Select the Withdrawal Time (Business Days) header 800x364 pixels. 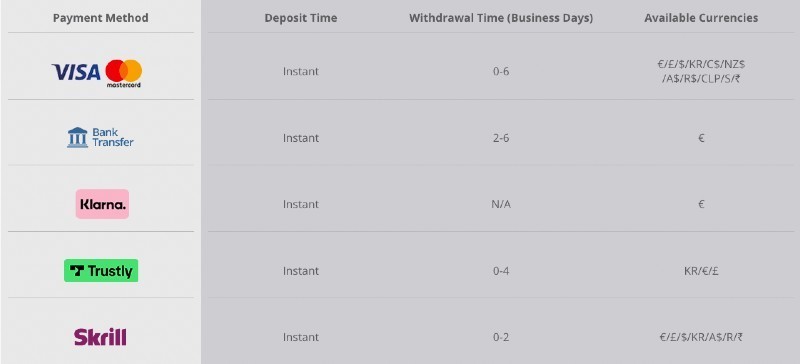pyautogui.click(x=501, y=18)
